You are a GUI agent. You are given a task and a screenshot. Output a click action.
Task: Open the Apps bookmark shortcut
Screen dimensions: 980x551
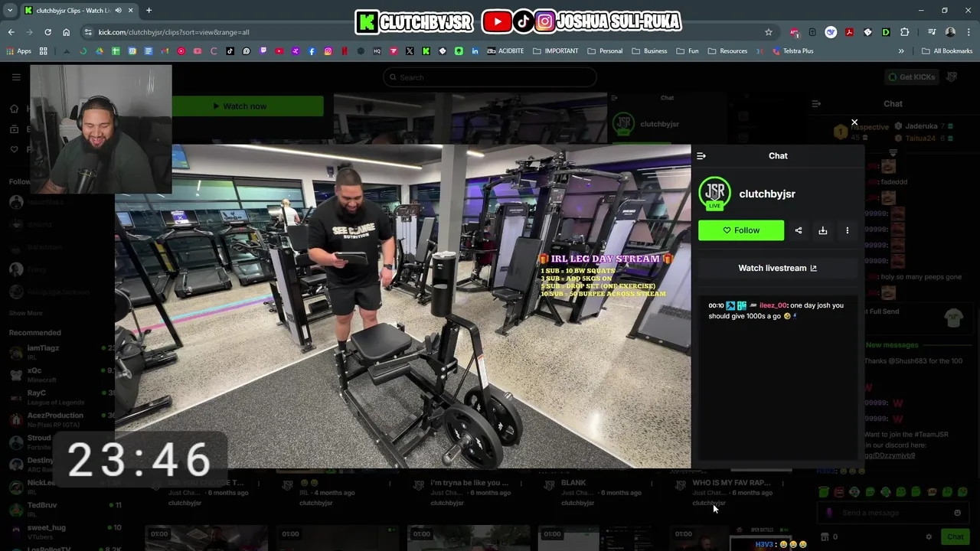pos(18,51)
